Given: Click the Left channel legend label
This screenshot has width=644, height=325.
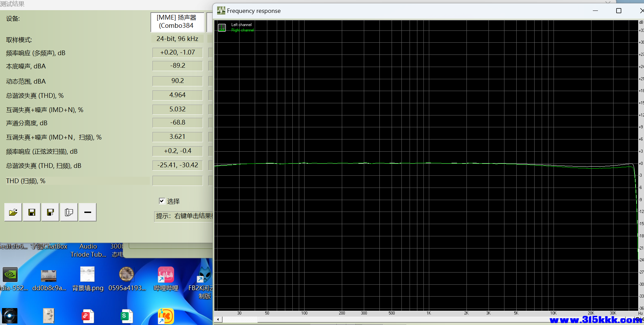Looking at the screenshot, I should (x=241, y=25).
